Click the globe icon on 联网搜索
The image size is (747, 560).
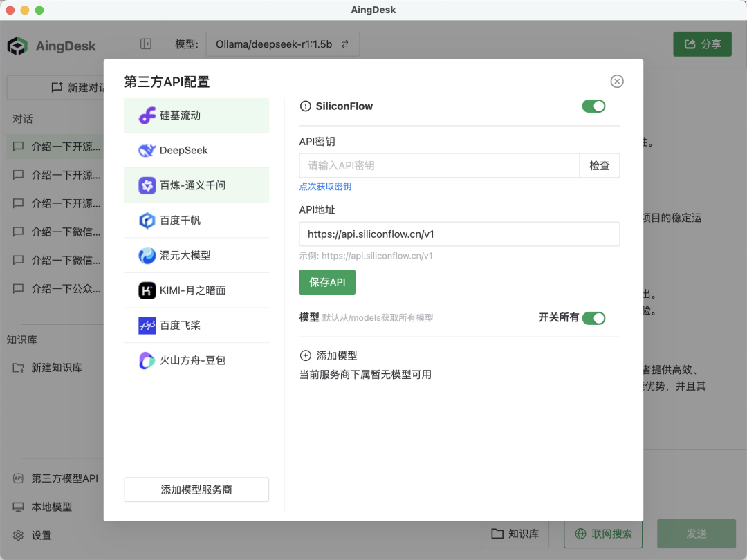[580, 534]
